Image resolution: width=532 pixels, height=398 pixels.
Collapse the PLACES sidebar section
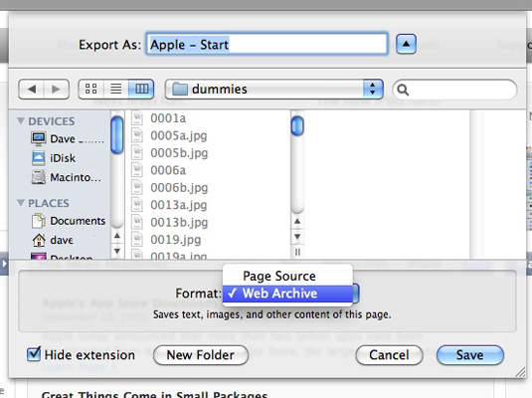coord(21,203)
